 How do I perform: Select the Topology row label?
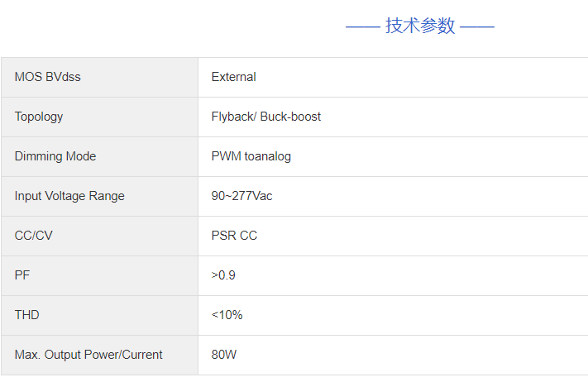tap(39, 117)
